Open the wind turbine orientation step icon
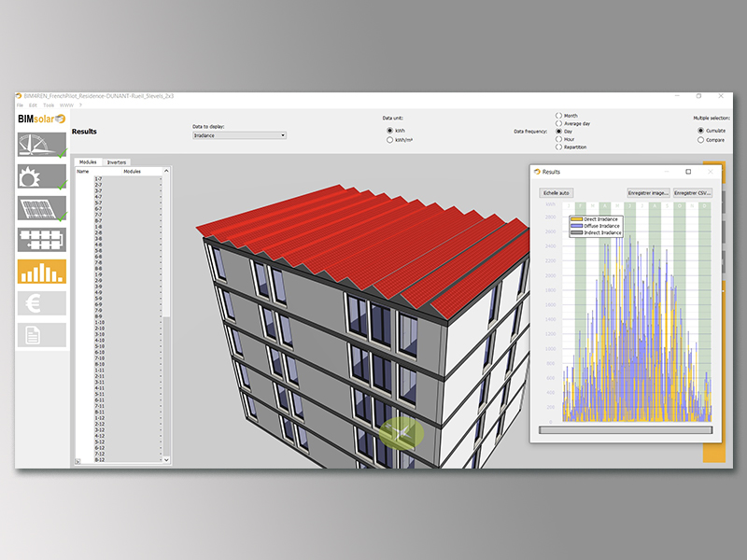The width and height of the screenshot is (747, 560). pyautogui.click(x=42, y=146)
